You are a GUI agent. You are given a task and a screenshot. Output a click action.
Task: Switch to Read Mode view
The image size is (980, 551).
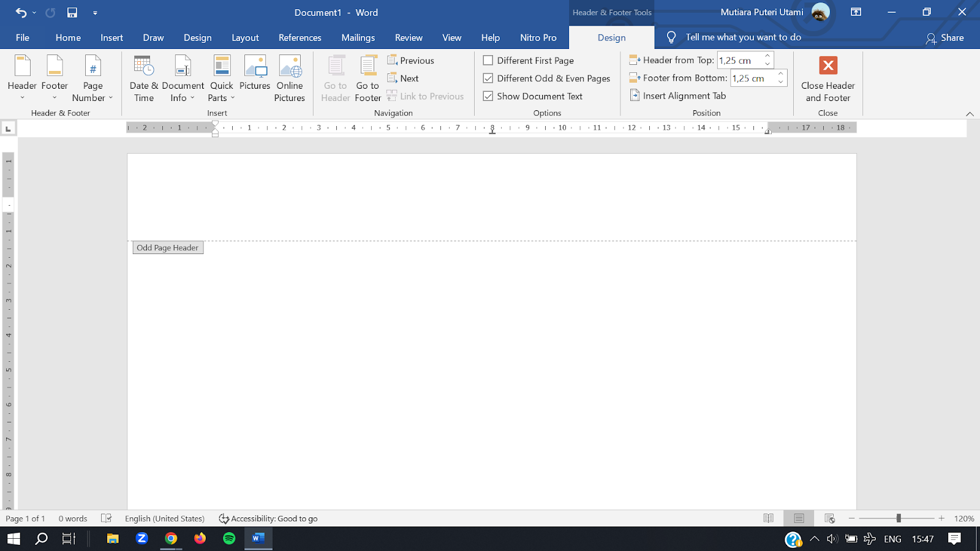(x=769, y=519)
